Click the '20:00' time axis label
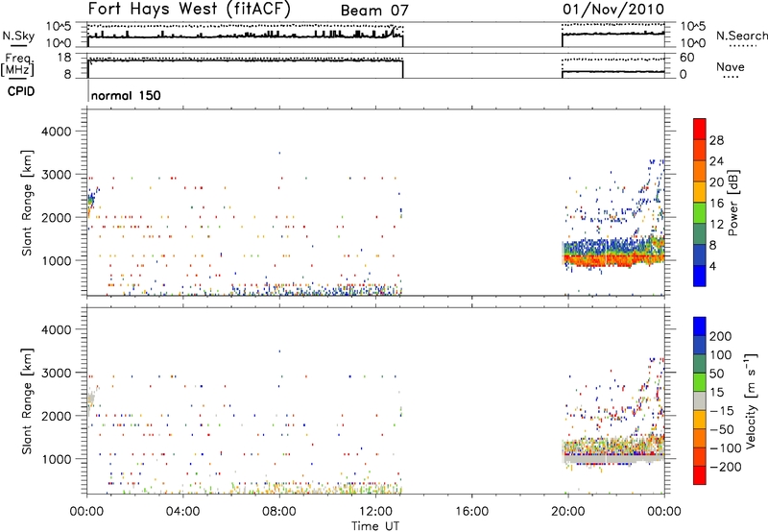768x532 pixels. pyautogui.click(x=568, y=512)
